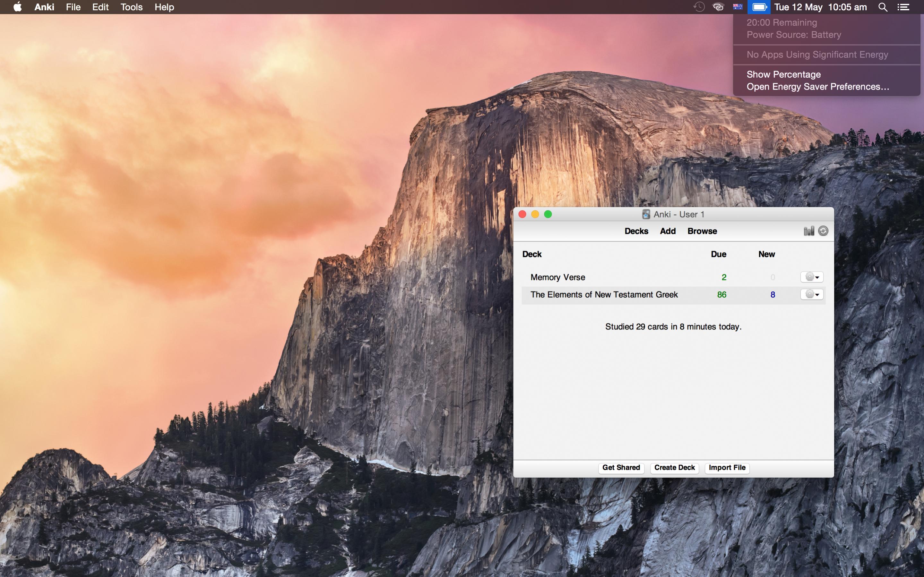
Task: Click due count 86 for Greek deck
Action: 721,295
